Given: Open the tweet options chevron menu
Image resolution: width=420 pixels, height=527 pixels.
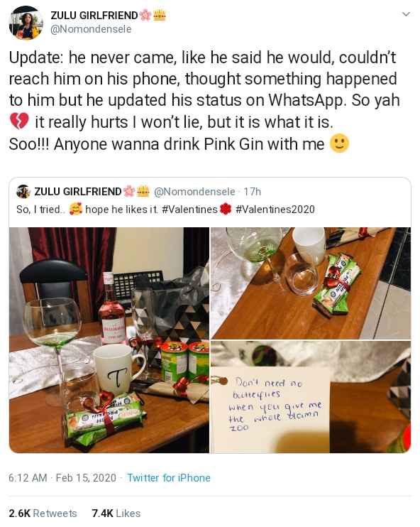Looking at the screenshot, I should [x=406, y=14].
